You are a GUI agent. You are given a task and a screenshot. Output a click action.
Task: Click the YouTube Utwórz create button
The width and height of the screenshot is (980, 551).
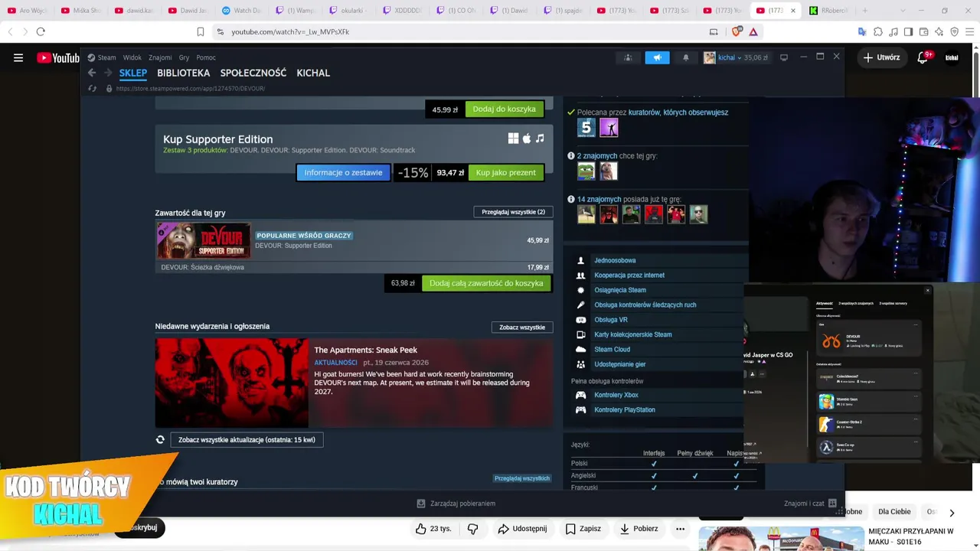(881, 57)
